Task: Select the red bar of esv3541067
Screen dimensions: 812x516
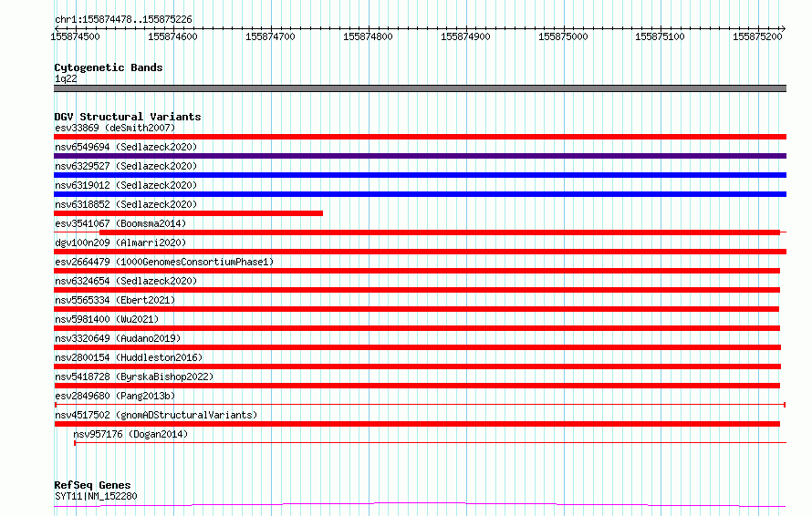Action: 440,232
